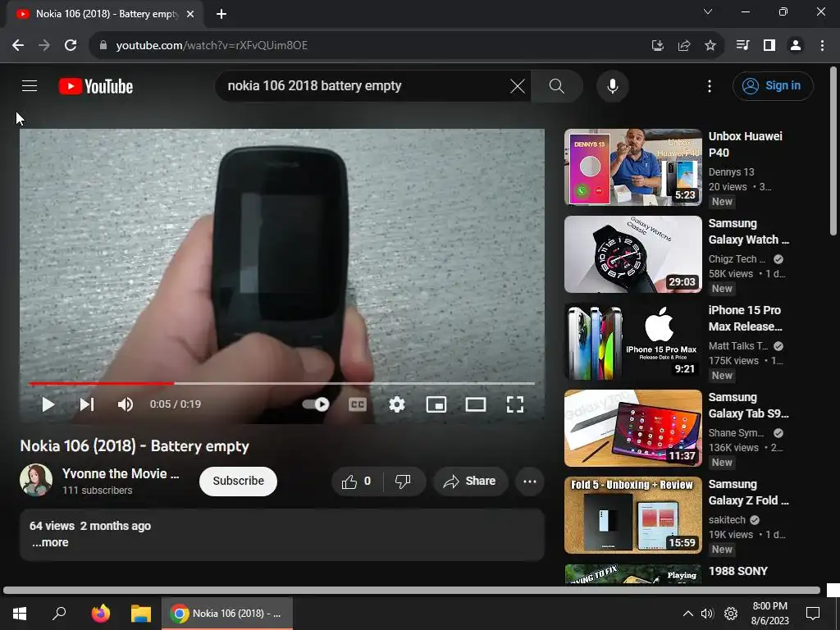Viewport: 840px width, 630px height.
Task: Open Chrome profile icon
Action: coord(796,46)
